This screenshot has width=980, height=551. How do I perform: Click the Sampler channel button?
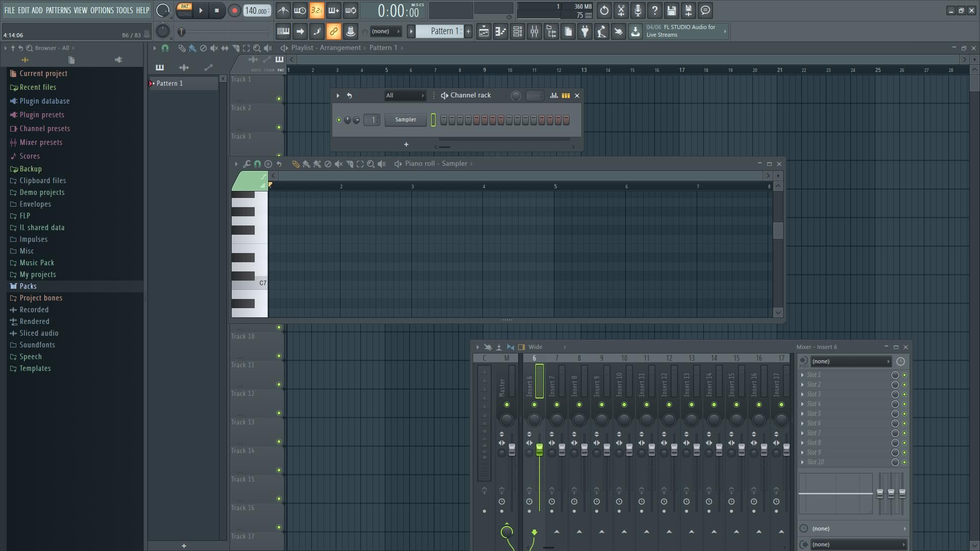(405, 120)
